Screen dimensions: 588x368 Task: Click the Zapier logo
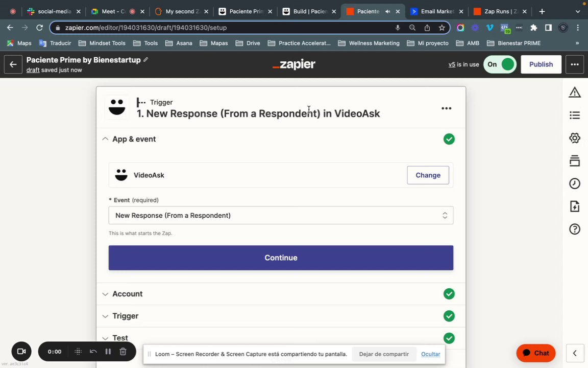pyautogui.click(x=293, y=64)
